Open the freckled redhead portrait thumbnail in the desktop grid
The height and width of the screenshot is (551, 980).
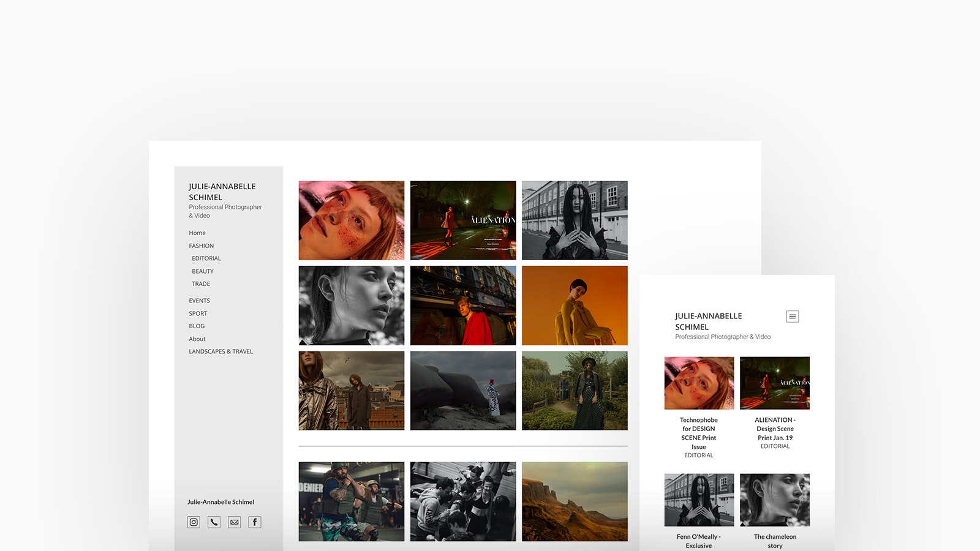(x=352, y=220)
